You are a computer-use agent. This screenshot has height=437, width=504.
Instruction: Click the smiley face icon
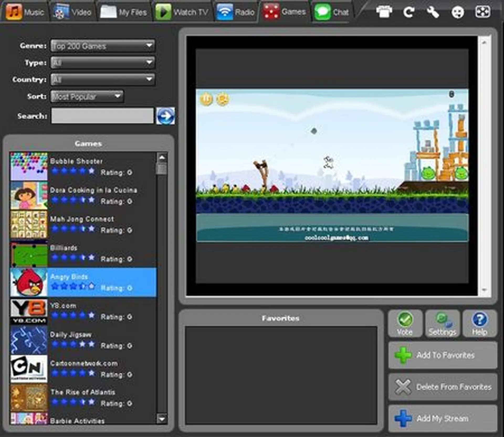point(458,12)
